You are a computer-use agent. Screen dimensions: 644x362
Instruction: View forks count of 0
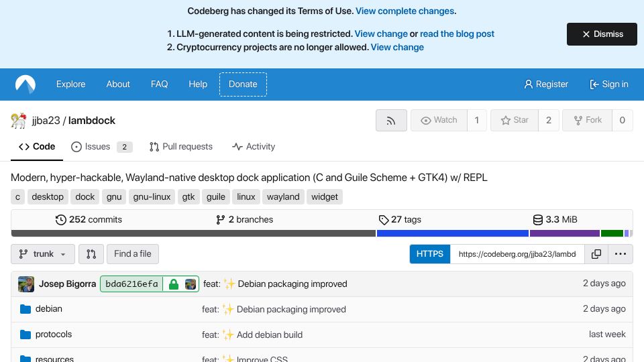[623, 120]
